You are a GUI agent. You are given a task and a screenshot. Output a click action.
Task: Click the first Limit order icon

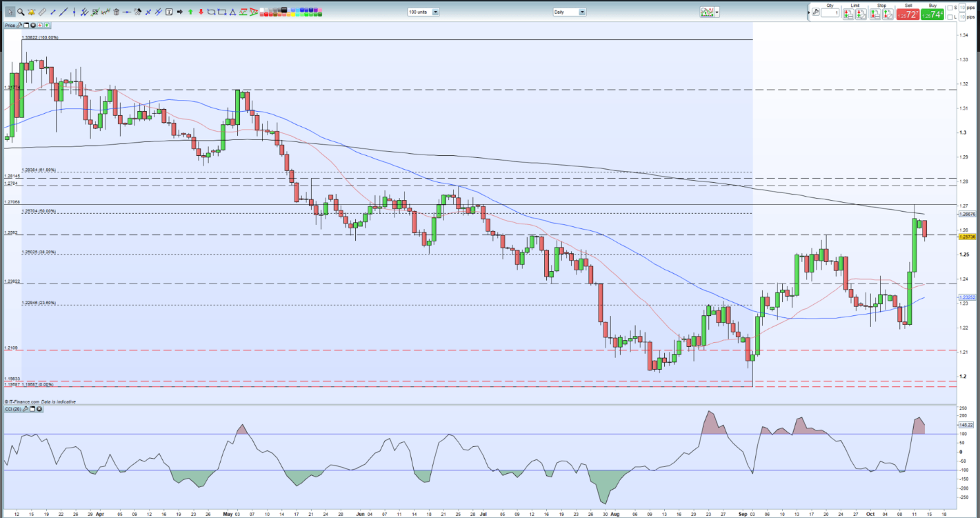point(848,14)
